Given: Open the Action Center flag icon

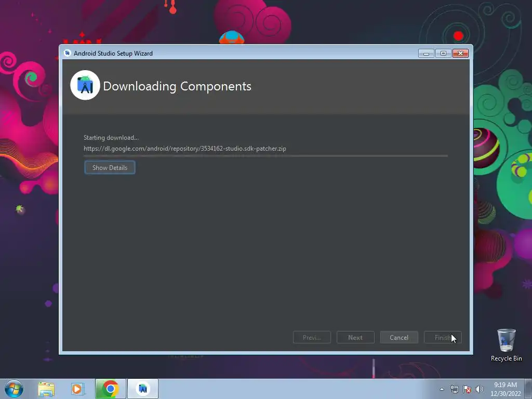Looking at the screenshot, I should tap(467, 389).
